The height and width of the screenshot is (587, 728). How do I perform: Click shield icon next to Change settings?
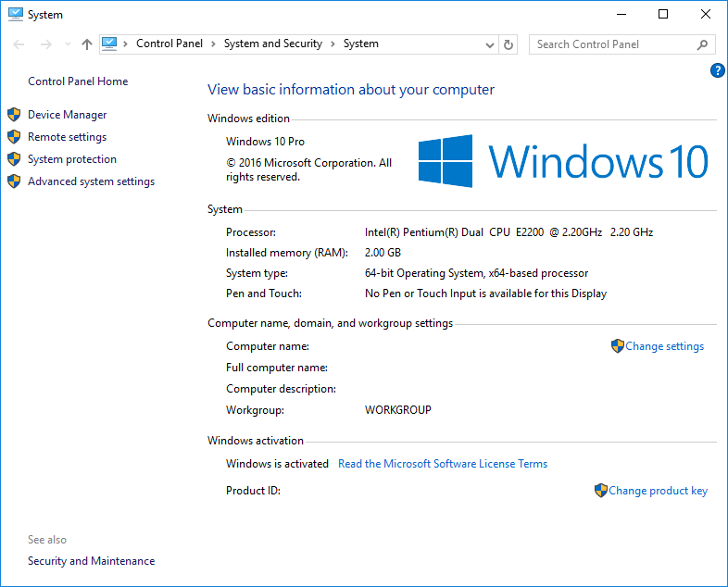pos(618,345)
